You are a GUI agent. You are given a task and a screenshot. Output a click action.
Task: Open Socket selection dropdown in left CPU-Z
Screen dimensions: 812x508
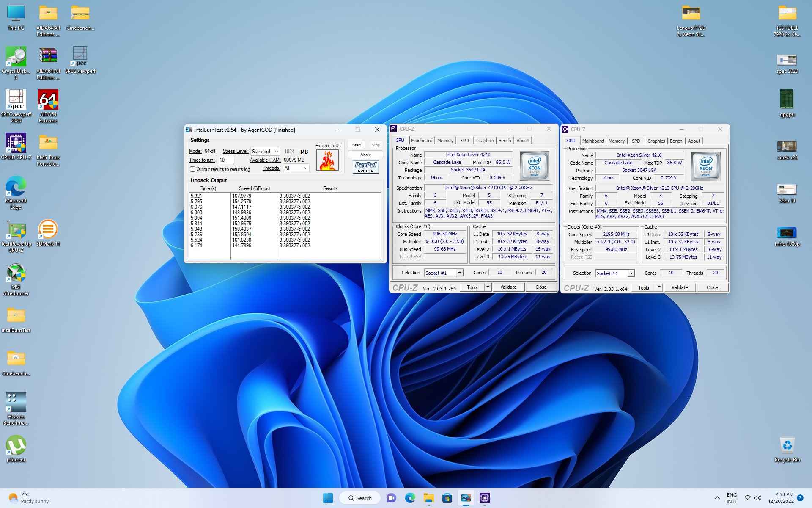point(444,273)
